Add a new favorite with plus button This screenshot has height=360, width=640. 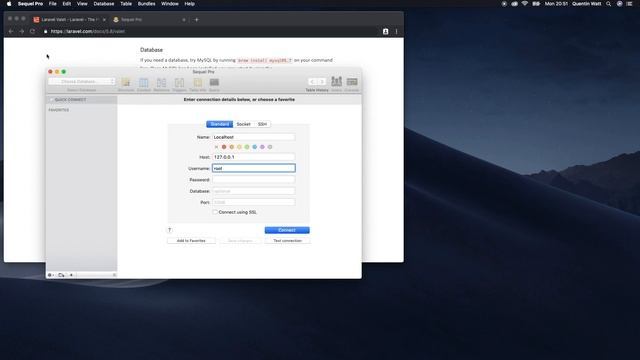[71, 275]
